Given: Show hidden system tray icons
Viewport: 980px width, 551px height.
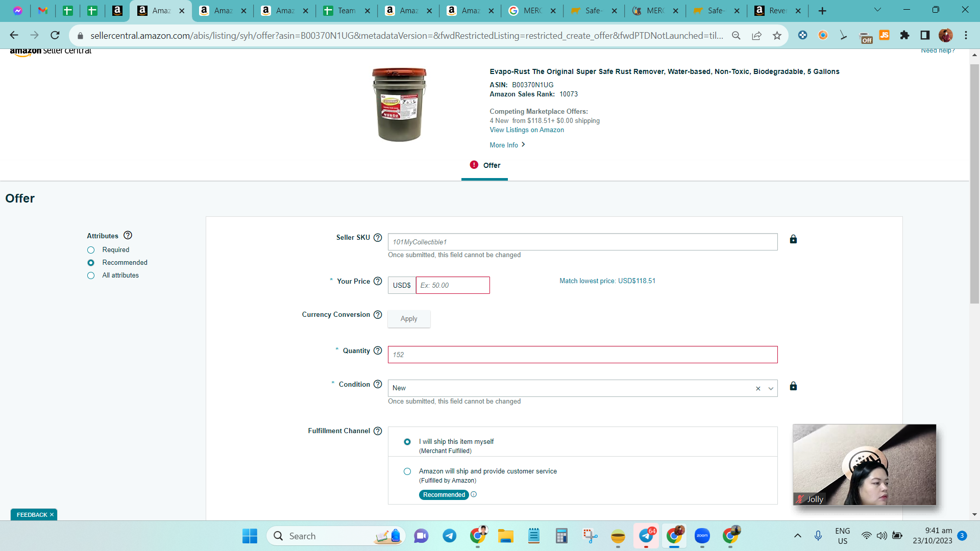Looking at the screenshot, I should point(798,536).
